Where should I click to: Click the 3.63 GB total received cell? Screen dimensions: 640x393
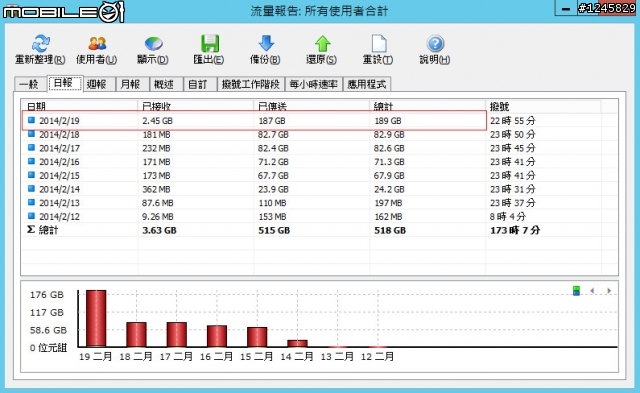(159, 230)
